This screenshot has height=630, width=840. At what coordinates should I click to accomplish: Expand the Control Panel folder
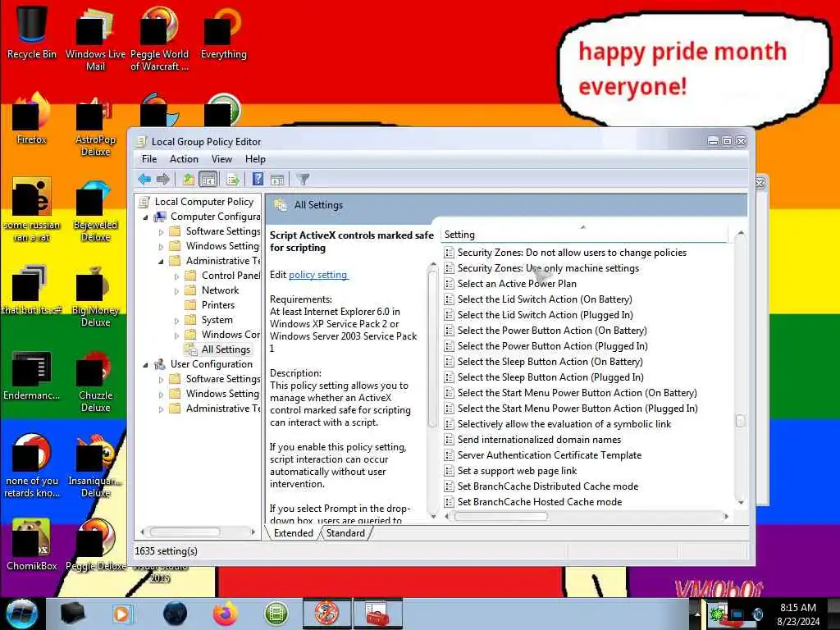(x=176, y=276)
